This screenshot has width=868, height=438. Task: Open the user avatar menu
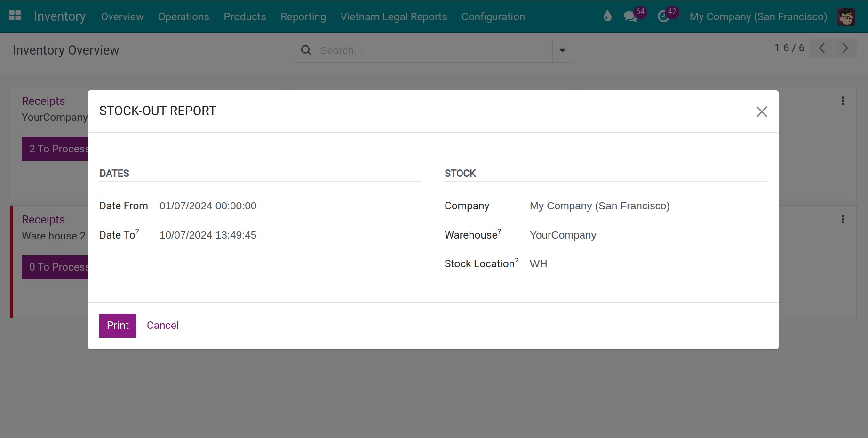click(x=846, y=16)
